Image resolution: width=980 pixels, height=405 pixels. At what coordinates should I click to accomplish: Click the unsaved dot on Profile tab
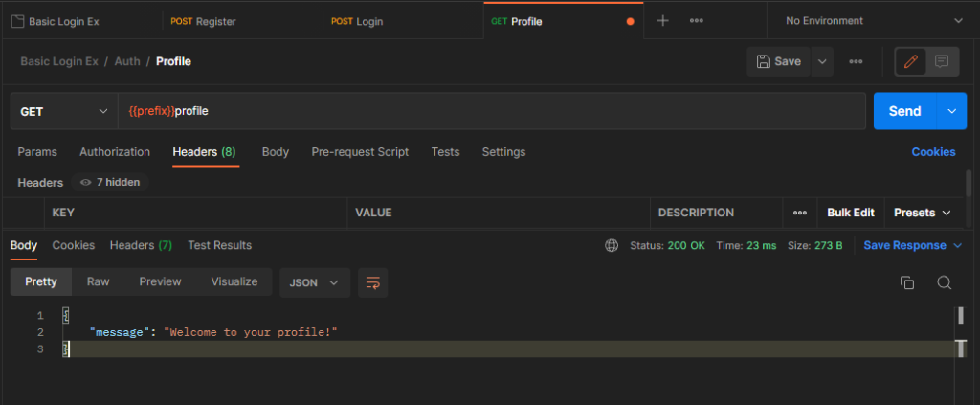coord(630,21)
